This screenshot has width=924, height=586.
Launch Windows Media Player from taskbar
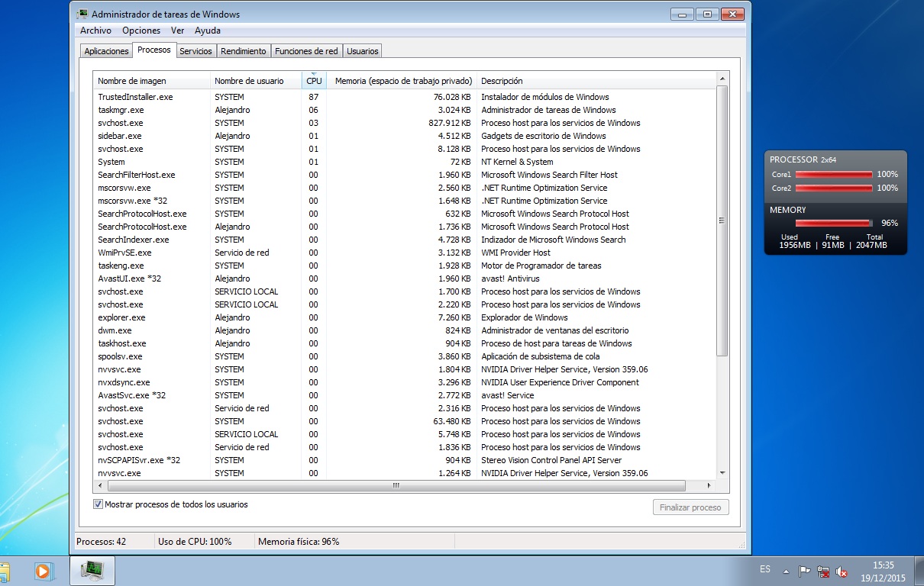coord(43,571)
